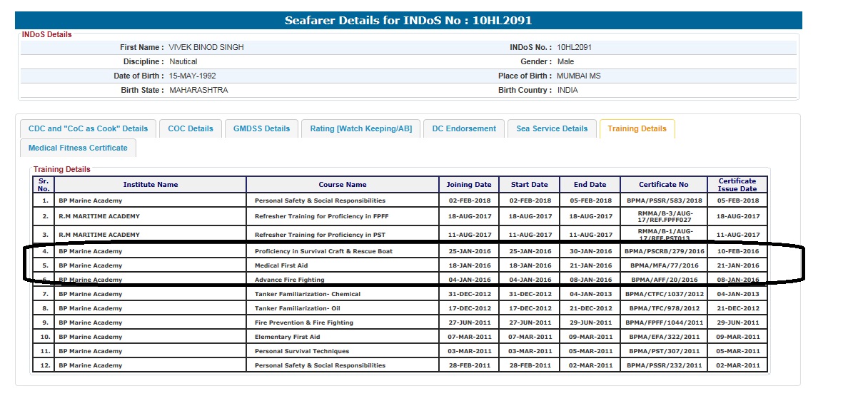Switch to the COC Details tab
The image size is (868, 406).
click(x=191, y=129)
